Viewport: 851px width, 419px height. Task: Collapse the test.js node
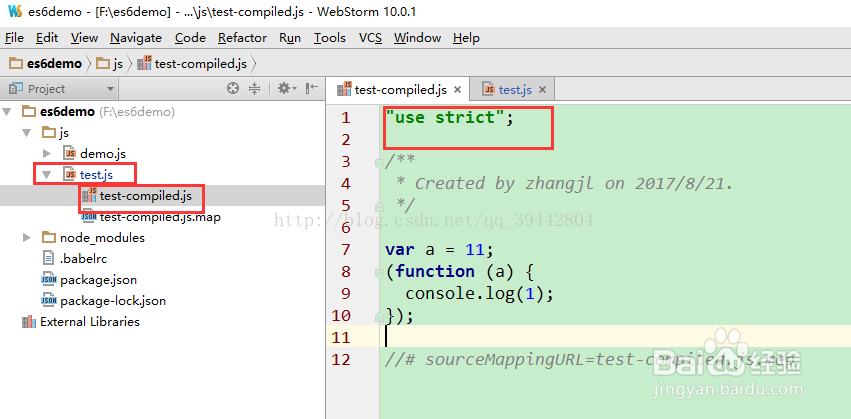coord(47,175)
